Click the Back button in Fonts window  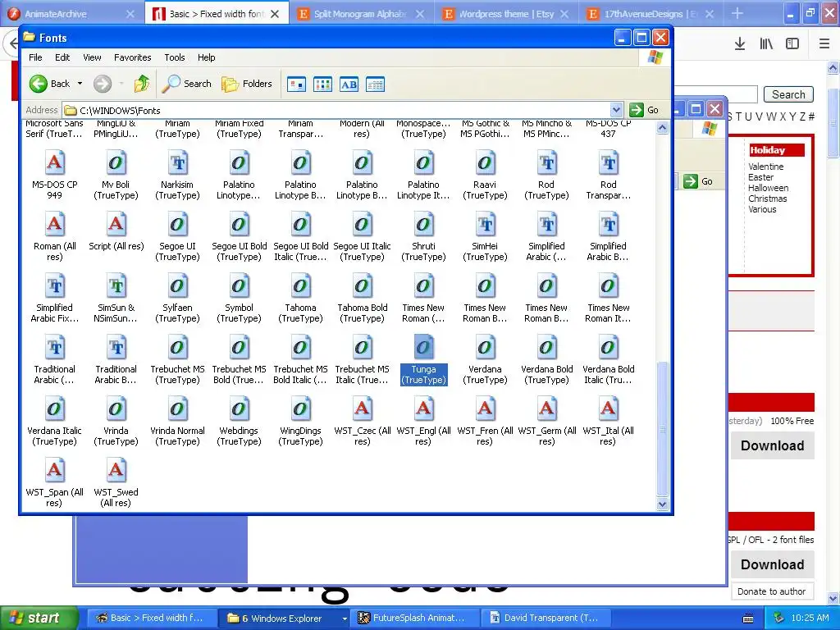tap(49, 84)
